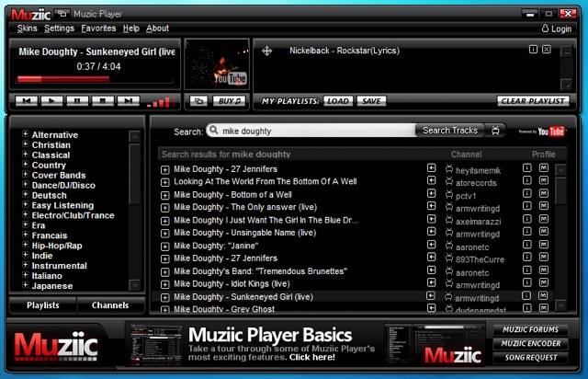This screenshot has height=379, width=588.
Task: Open the Help menu
Action: [130, 29]
